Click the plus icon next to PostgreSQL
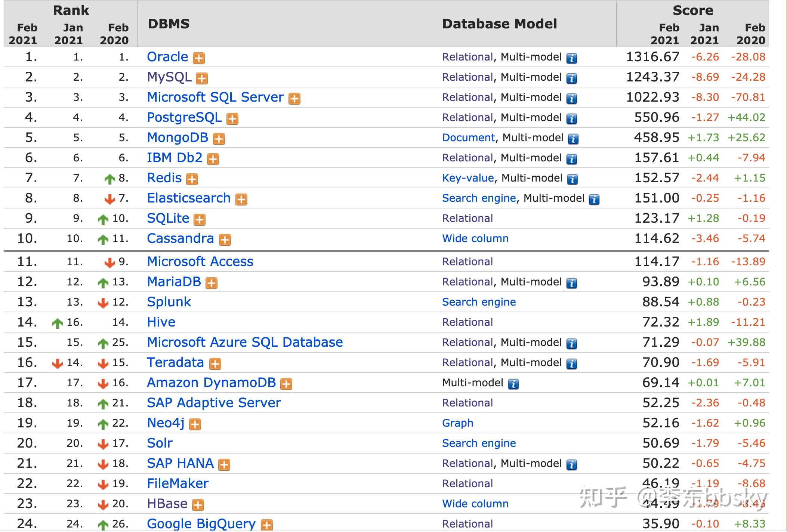The height and width of the screenshot is (532, 787). coord(232,119)
